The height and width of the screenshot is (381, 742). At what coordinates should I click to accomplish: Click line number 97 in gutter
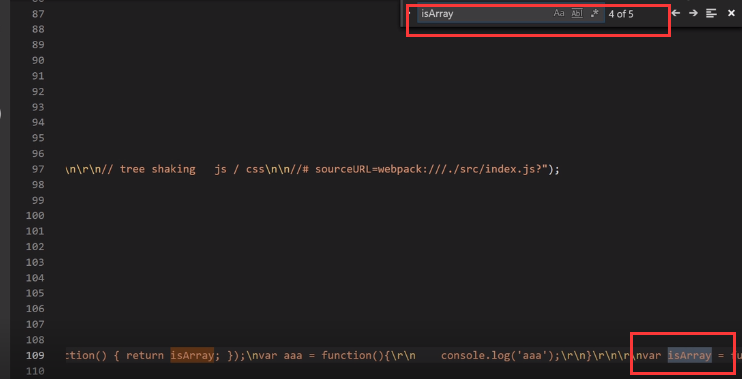point(37,169)
